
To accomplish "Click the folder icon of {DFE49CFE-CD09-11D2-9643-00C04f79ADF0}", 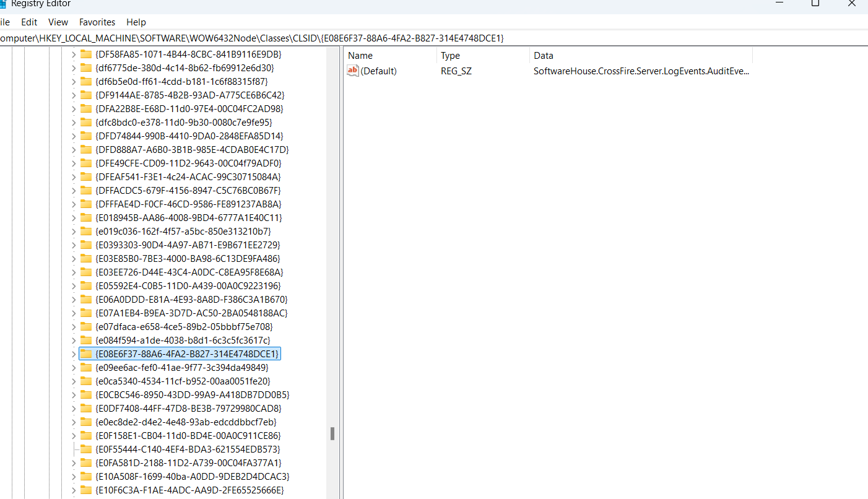I will (x=86, y=163).
